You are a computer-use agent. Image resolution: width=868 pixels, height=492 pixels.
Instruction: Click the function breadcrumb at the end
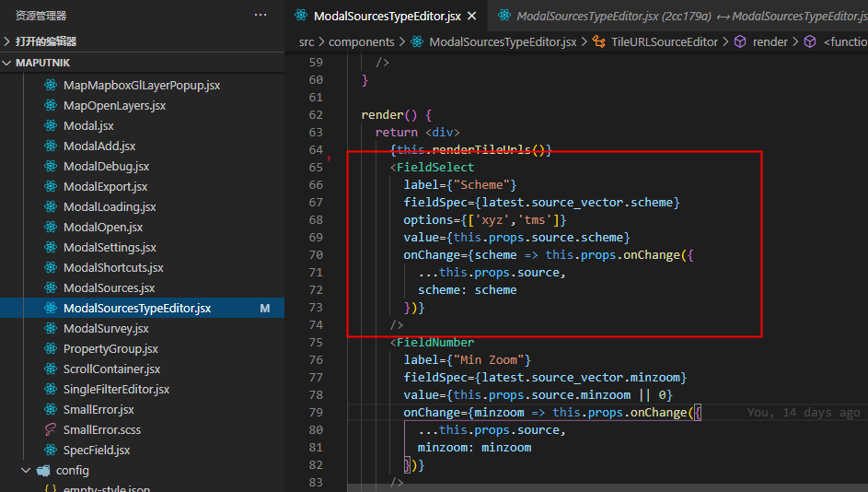point(845,42)
